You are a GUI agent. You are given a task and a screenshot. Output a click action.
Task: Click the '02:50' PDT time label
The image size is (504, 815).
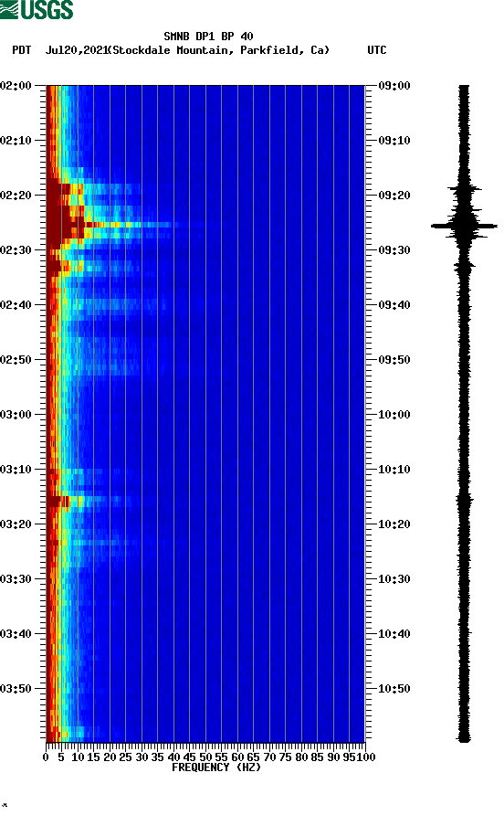tap(16, 360)
